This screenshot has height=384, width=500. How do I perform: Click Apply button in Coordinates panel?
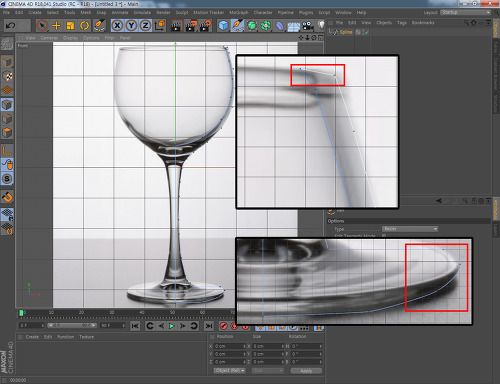click(306, 371)
